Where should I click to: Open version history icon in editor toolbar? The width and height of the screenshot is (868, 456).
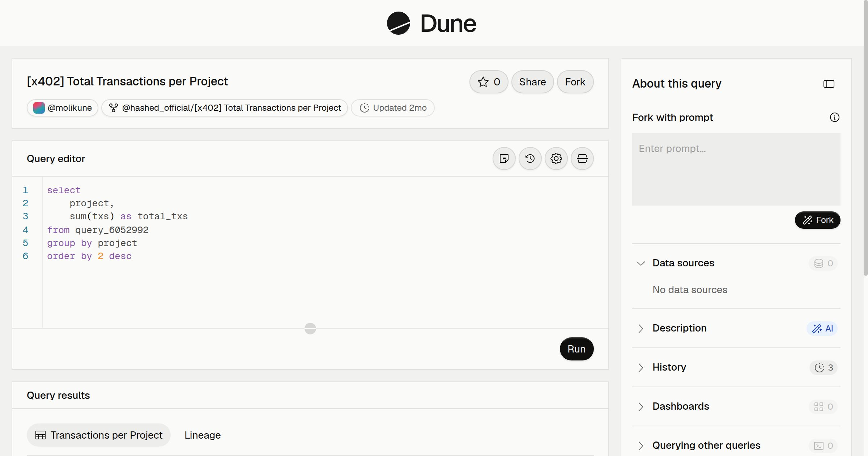click(x=530, y=159)
